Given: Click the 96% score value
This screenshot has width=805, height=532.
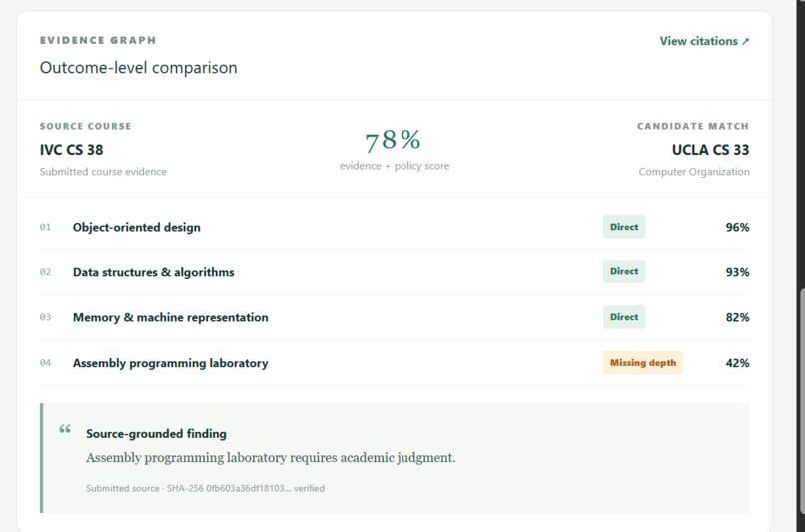Looking at the screenshot, I should [737, 227].
